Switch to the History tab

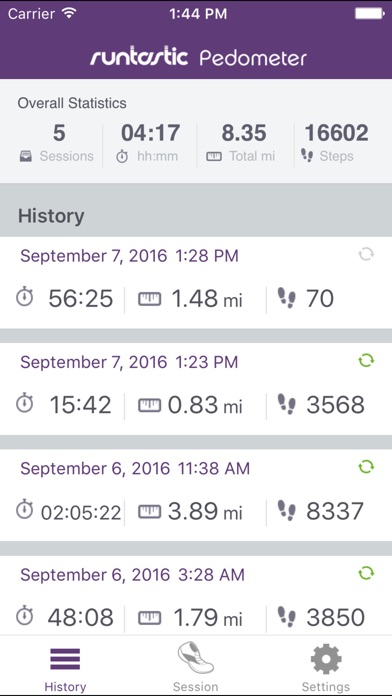pos(65,668)
